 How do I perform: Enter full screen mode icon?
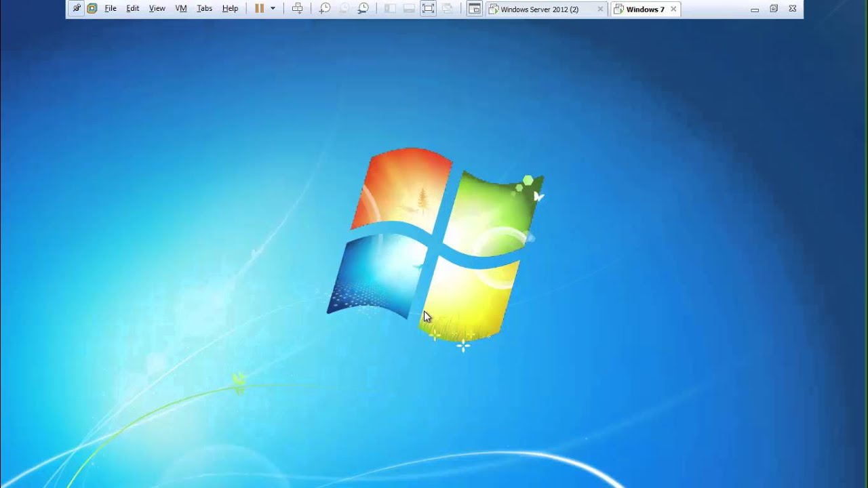click(428, 9)
